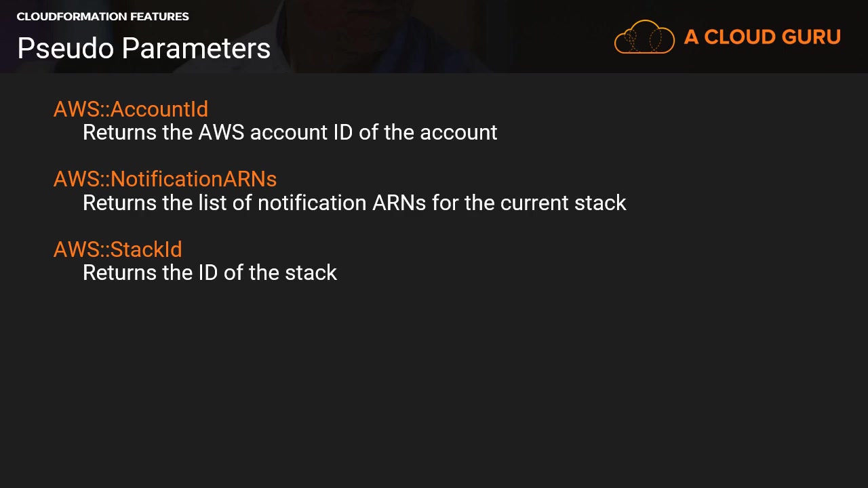Click the AWS::NotificationARNs heading
This screenshot has height=488, width=868.
[x=165, y=179]
